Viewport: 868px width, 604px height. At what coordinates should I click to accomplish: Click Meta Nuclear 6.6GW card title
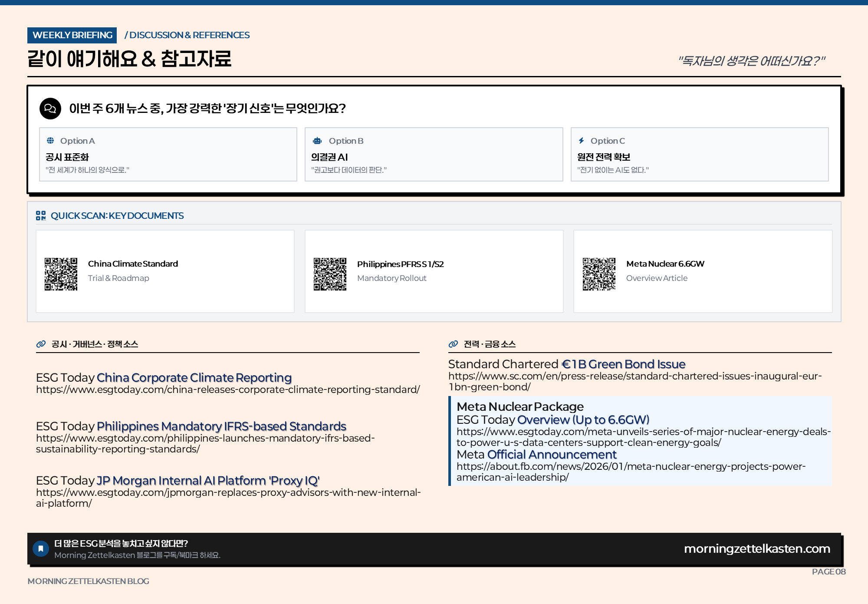(665, 264)
